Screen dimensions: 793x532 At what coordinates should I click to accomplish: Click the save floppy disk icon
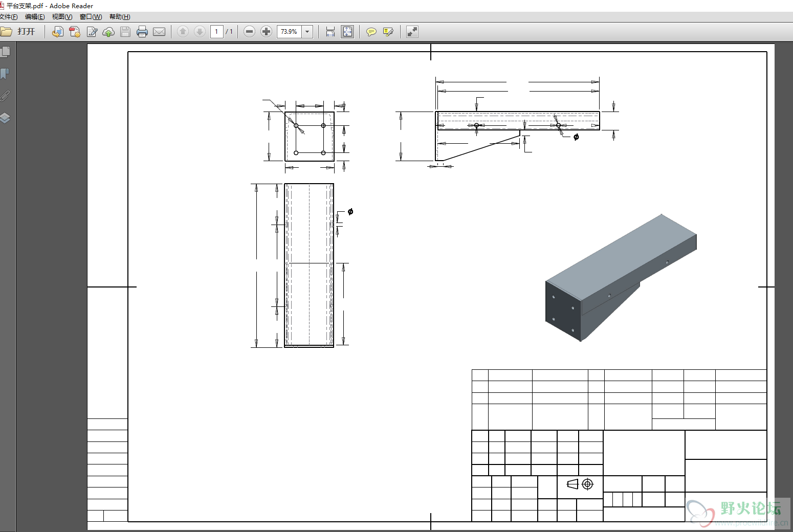(125, 32)
